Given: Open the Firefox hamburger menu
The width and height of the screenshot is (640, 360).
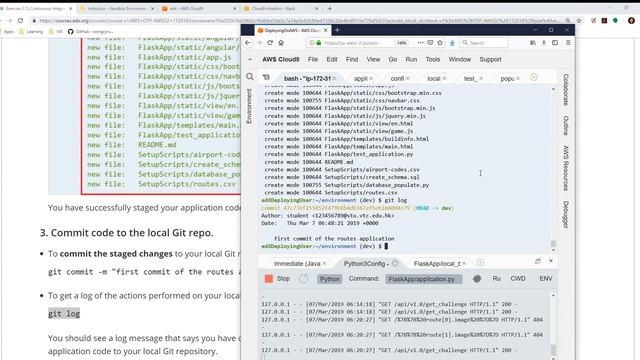Looking at the screenshot, I should coord(568,42).
